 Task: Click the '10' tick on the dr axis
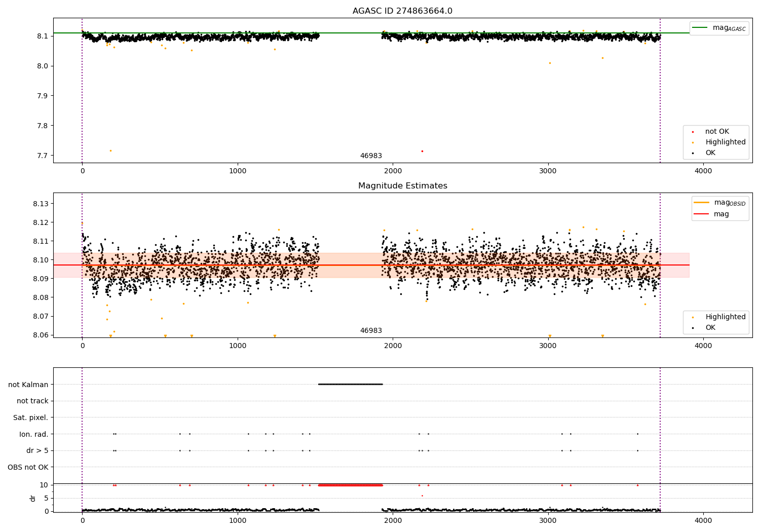coord(44,485)
